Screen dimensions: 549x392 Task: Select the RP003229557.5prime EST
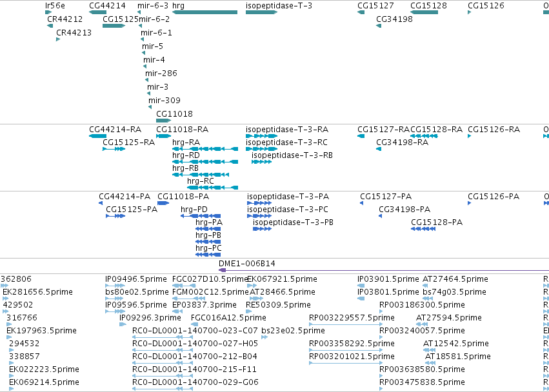[346, 324]
